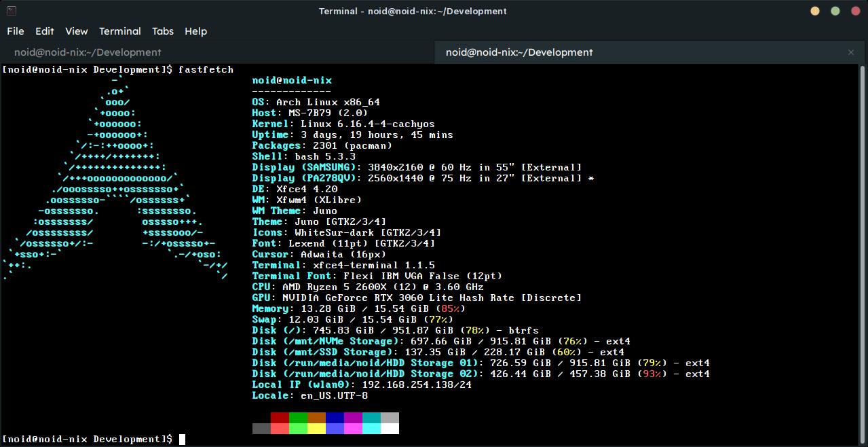868x447 pixels.
Task: Click the white color block
Action: pos(390,428)
